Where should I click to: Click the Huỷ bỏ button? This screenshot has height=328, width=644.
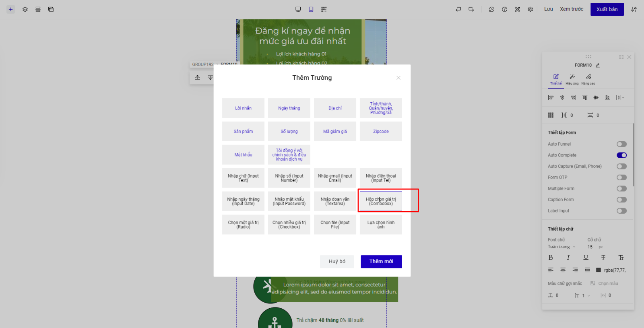tap(337, 262)
